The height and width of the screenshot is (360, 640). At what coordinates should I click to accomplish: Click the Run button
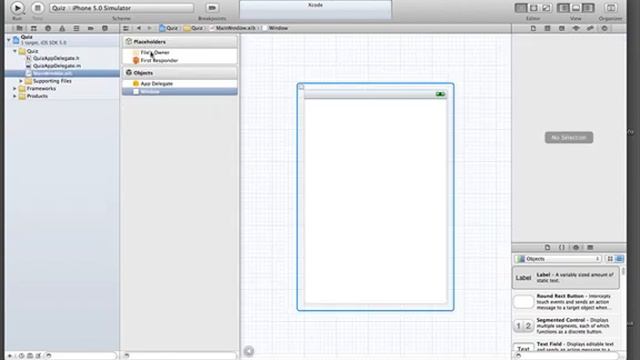(x=17, y=8)
